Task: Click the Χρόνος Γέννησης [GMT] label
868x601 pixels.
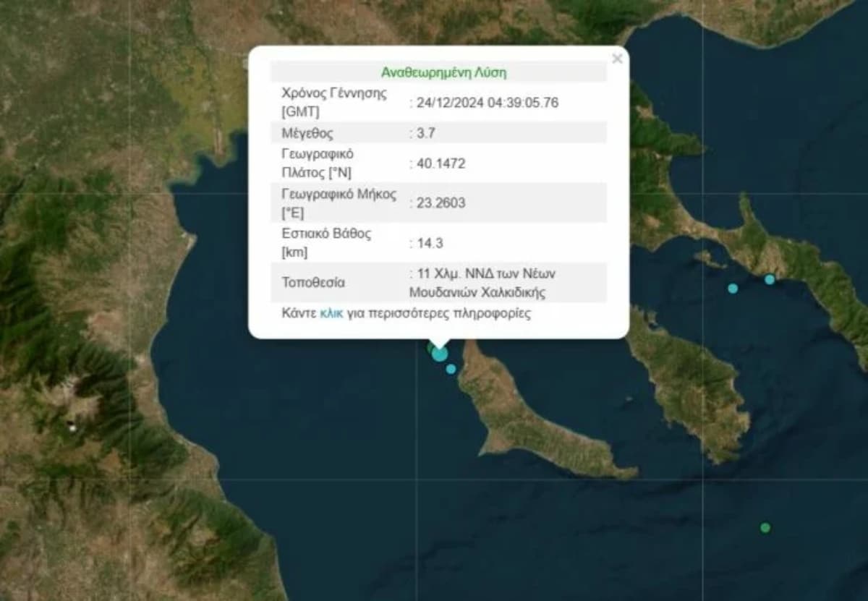Action: tap(333, 102)
